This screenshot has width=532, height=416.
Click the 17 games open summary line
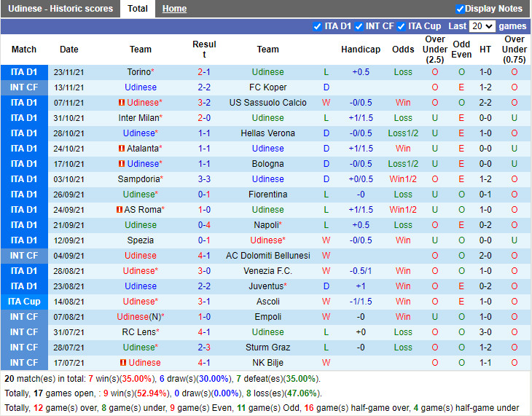pos(163,393)
